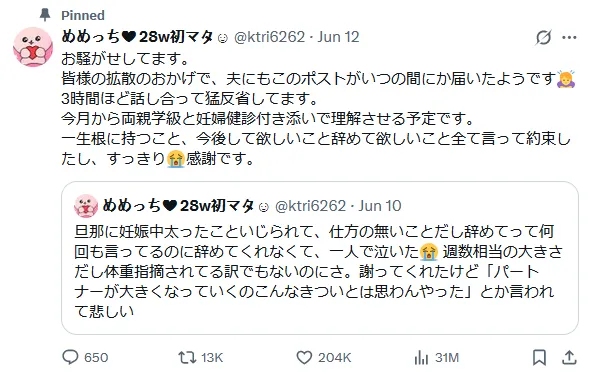Viewport: 593px width, 377px height.
Task: Click the Pinned label with pin icon
Action: (72, 15)
